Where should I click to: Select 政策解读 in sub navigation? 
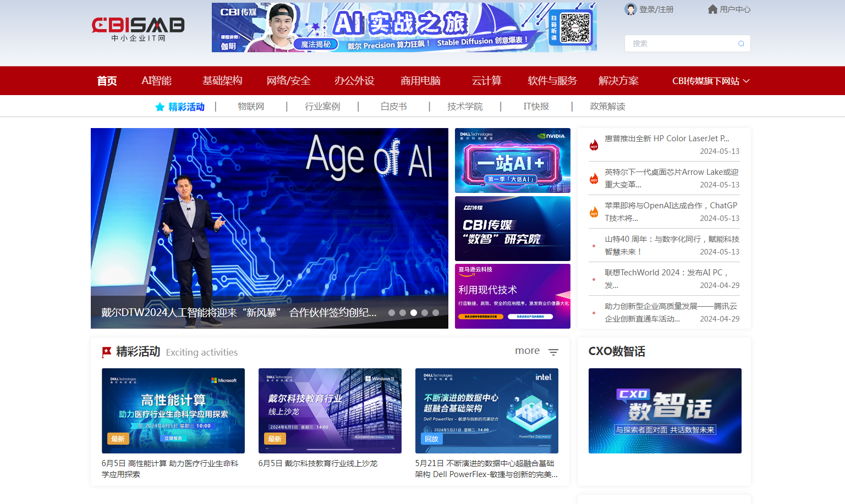click(607, 107)
